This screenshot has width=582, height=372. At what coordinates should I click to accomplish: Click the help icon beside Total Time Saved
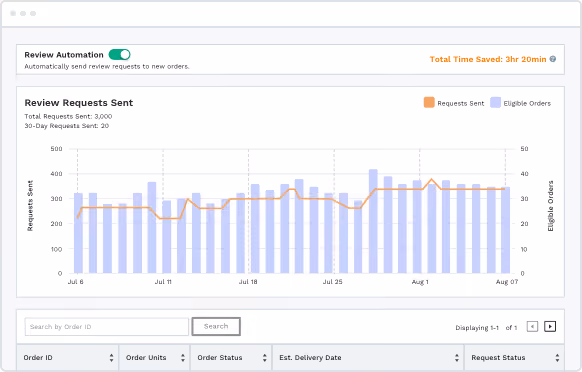[553, 59]
